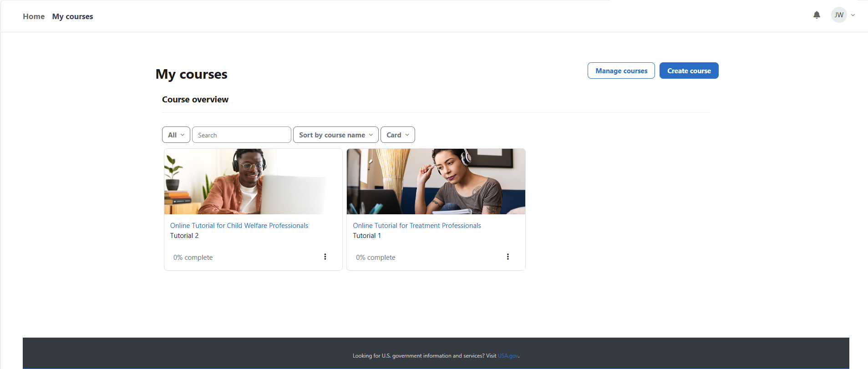Open Online Tutorial for Treatment Professionals
This screenshot has height=369, width=868.
tap(416, 226)
